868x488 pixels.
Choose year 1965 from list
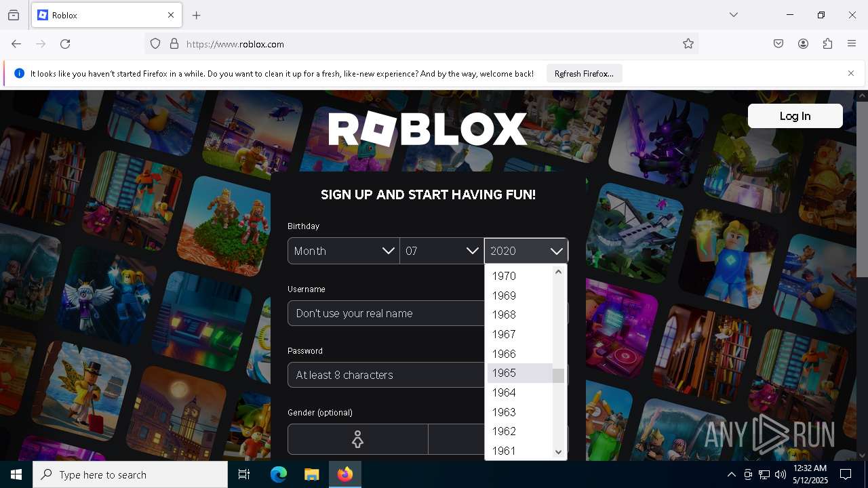519,373
